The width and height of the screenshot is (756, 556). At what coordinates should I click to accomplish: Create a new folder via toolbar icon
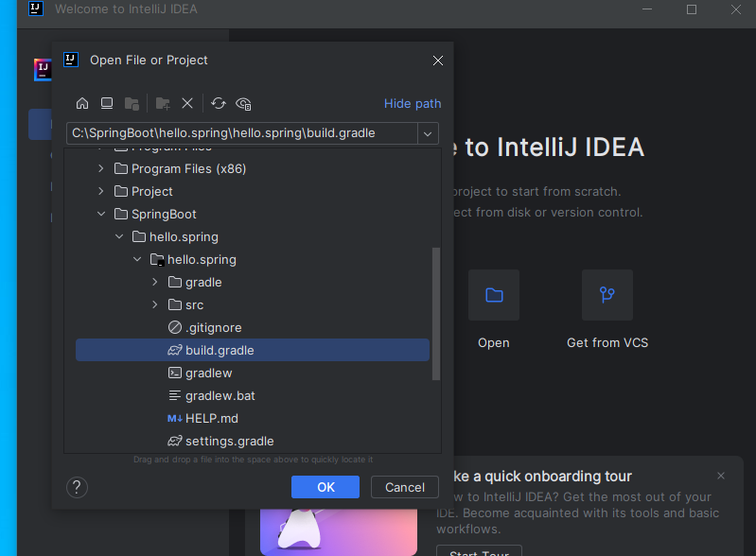[x=163, y=104]
